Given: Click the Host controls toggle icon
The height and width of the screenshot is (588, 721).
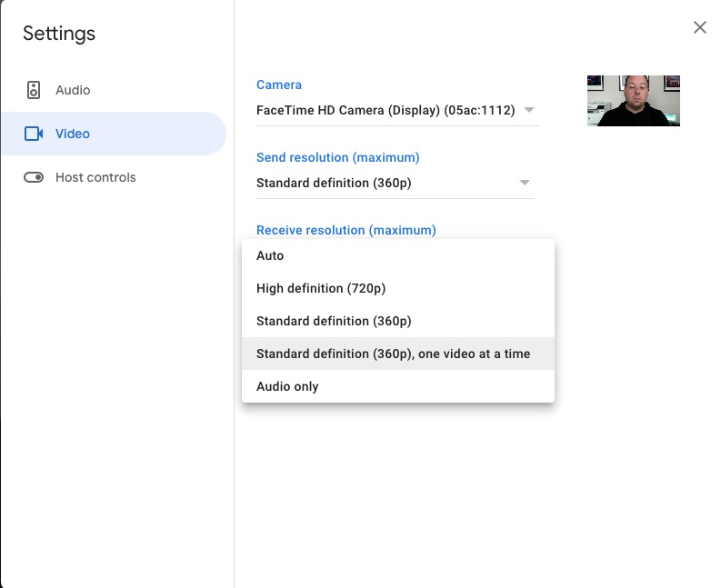Looking at the screenshot, I should click(x=34, y=177).
